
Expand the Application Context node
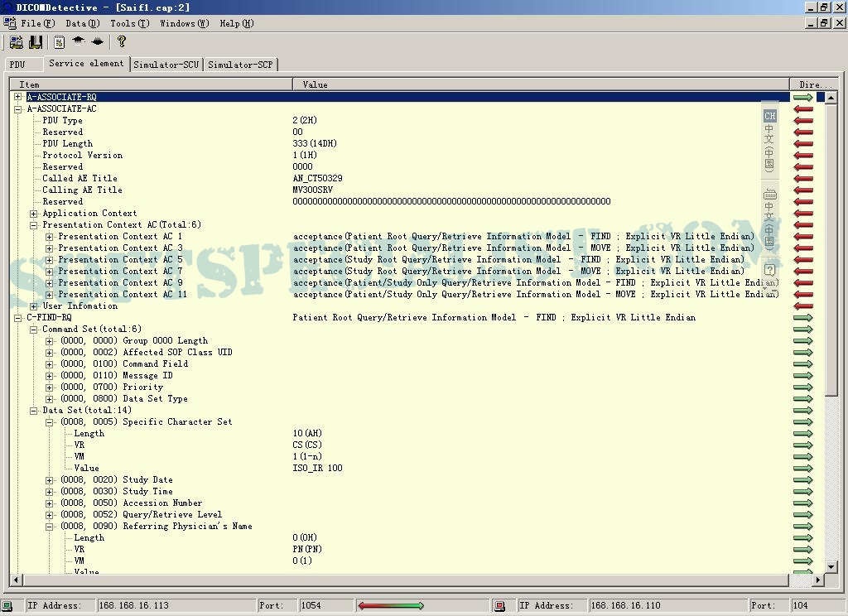[x=34, y=213]
